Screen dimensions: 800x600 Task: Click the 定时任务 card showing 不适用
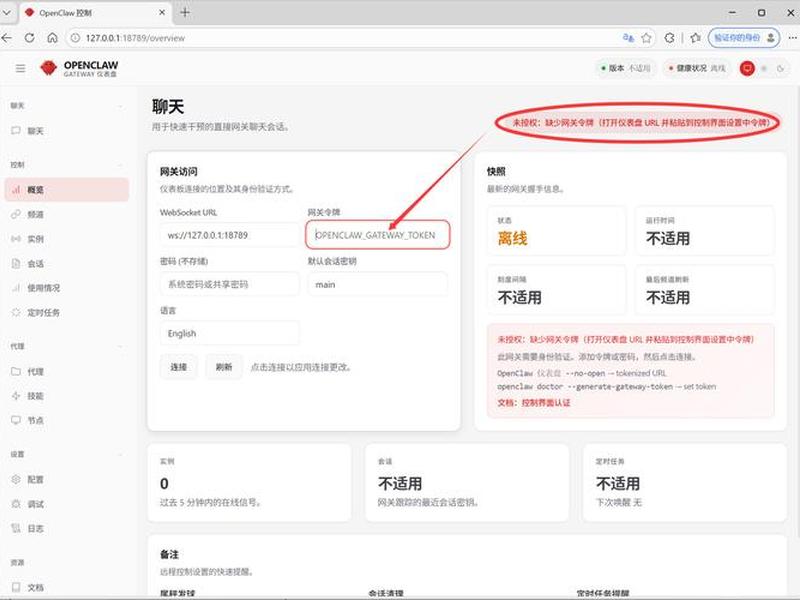click(685, 483)
